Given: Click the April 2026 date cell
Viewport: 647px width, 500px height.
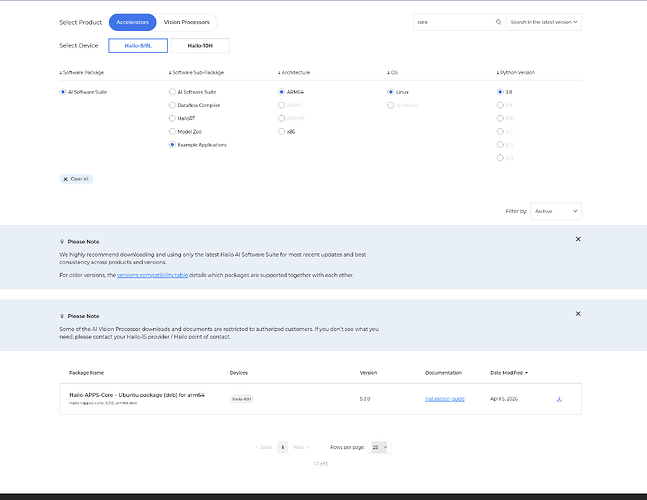Looking at the screenshot, I should click(x=504, y=399).
